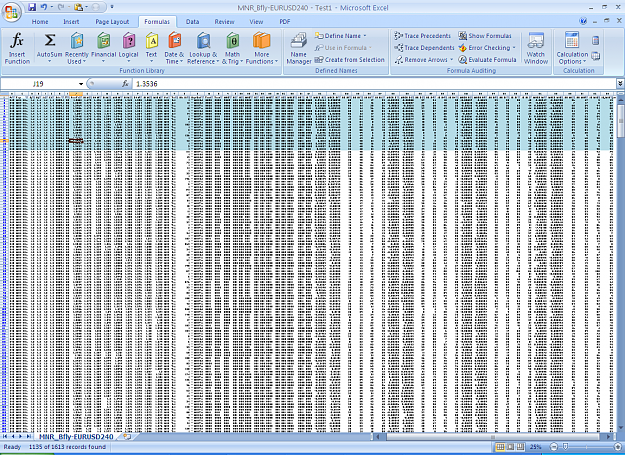Screen dimensions: 625x455
Task: Open the Logical functions list
Action: (128, 48)
